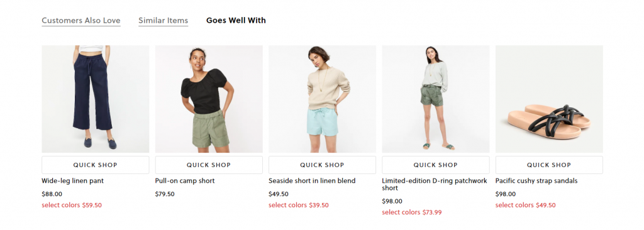644x230 pixels.
Task: Open the D-ring patchwork short photo
Action: pyautogui.click(x=435, y=99)
